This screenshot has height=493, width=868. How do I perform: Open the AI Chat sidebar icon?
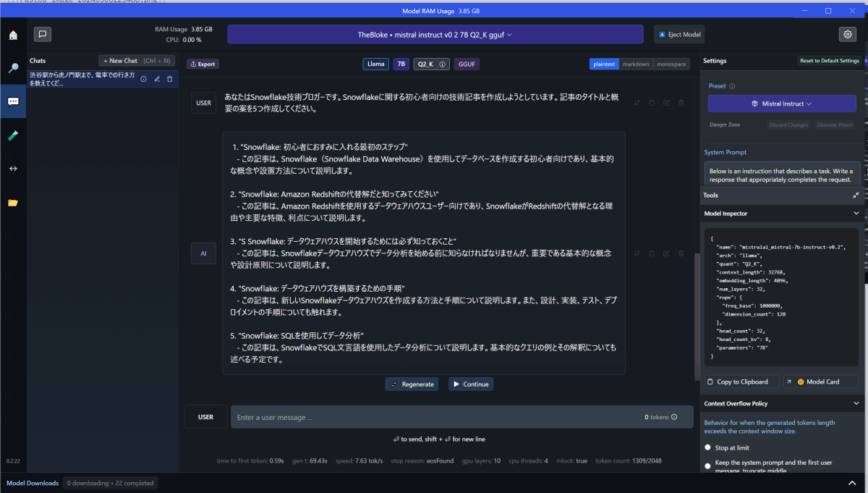pos(13,101)
